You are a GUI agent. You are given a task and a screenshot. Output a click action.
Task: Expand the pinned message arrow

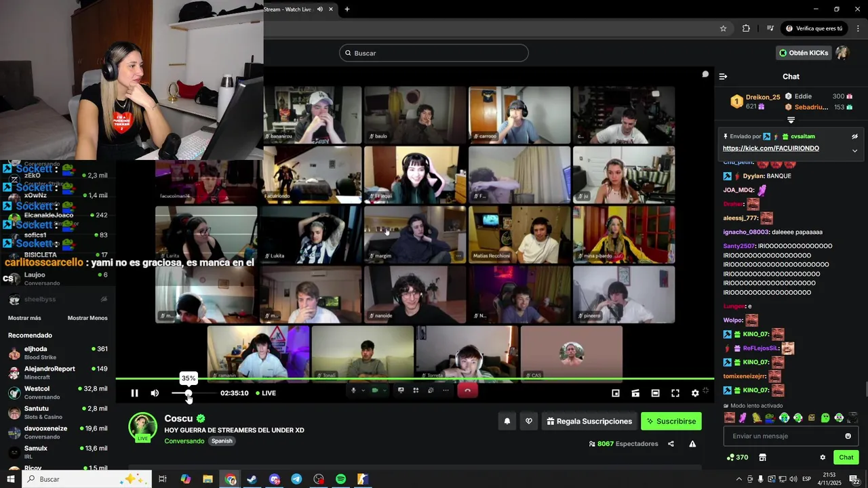point(854,150)
